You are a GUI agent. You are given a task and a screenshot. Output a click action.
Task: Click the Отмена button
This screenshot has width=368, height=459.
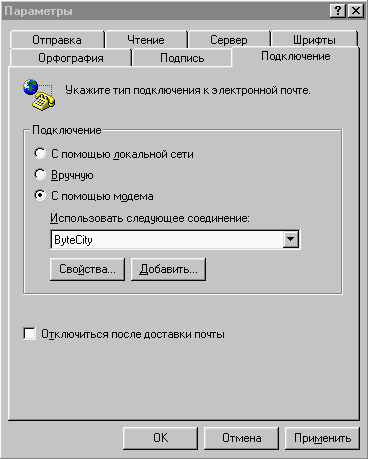pos(241,438)
